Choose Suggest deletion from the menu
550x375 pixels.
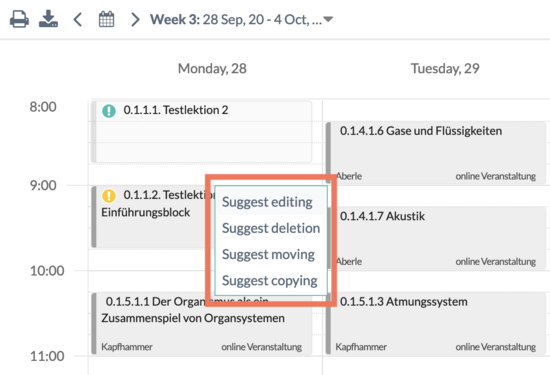270,228
